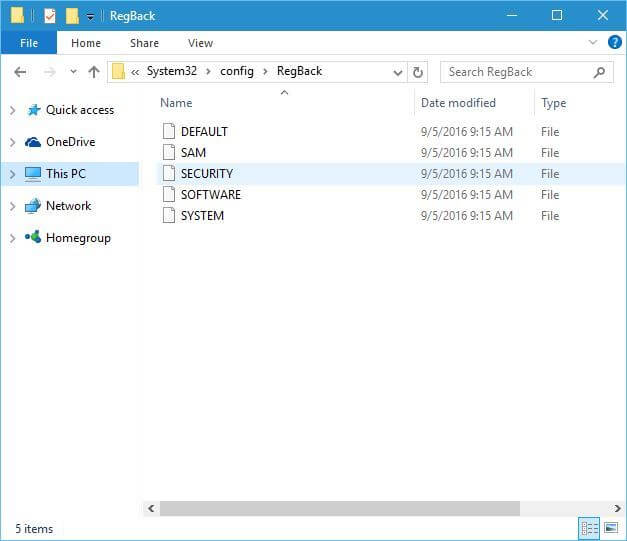
Task: Switch to Large icons view layout
Action: pos(611,528)
